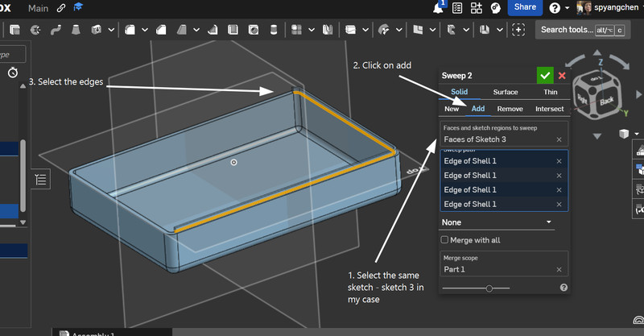Remove Part 1 from merge scope
This screenshot has width=644, height=336.
point(559,270)
